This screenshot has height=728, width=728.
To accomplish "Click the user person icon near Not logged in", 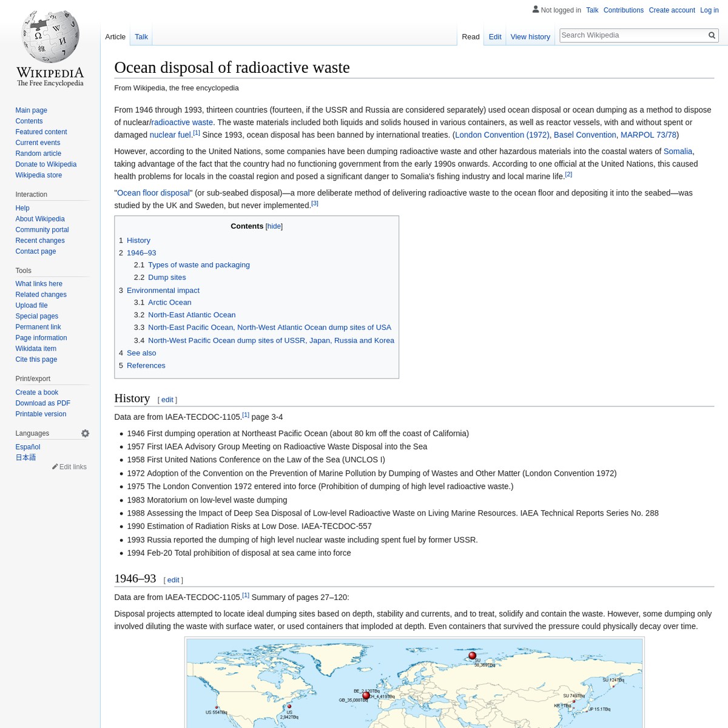I will pos(536,9).
